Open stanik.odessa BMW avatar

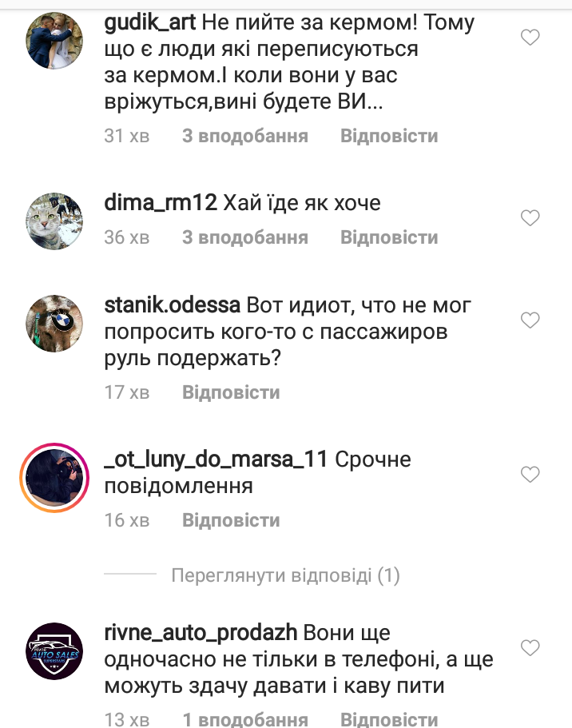(x=54, y=324)
